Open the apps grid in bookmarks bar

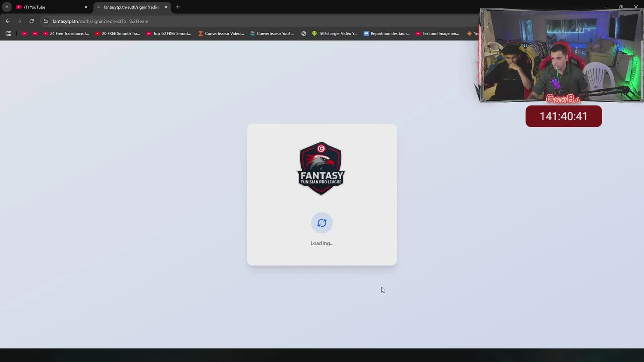[x=9, y=34]
